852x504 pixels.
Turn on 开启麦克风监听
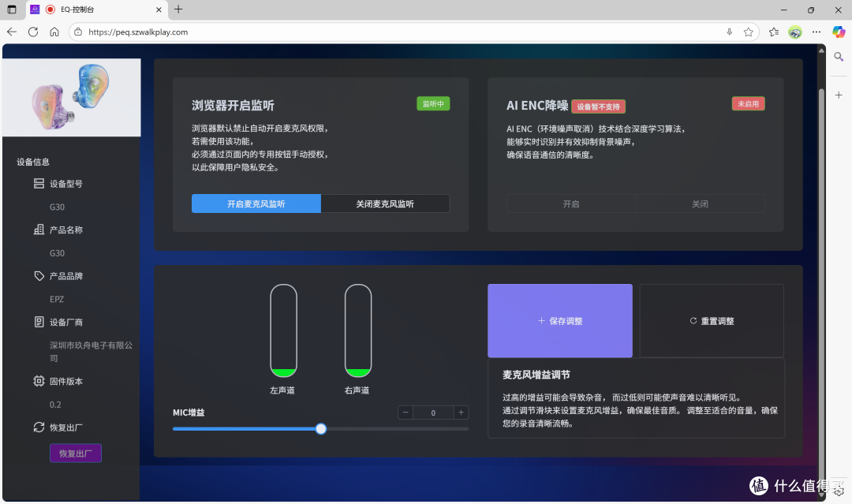256,203
